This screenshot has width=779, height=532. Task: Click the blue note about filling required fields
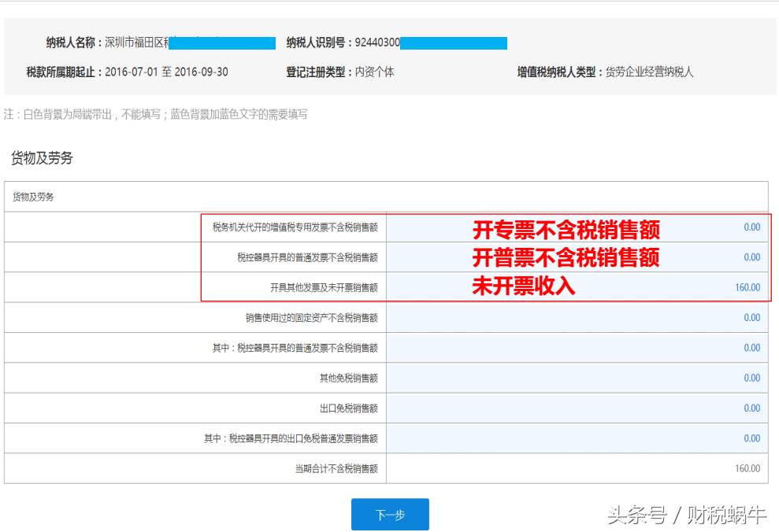click(157, 114)
